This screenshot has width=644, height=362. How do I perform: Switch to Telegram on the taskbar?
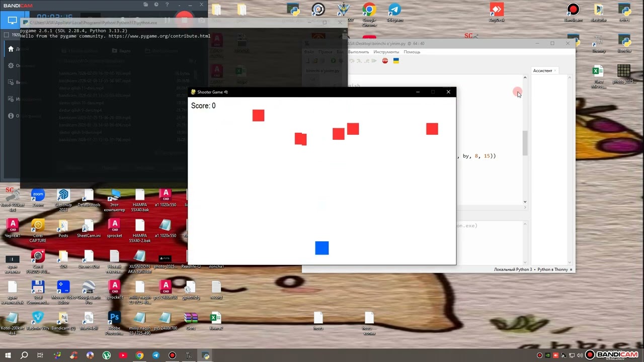156,355
